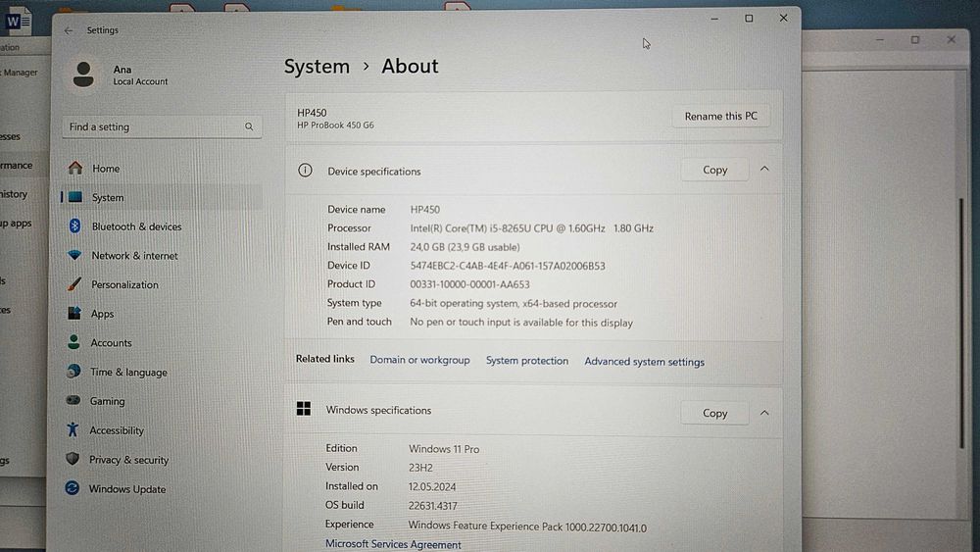Click the info icon beside Device specifications
This screenshot has height=552, width=980.
305,170
